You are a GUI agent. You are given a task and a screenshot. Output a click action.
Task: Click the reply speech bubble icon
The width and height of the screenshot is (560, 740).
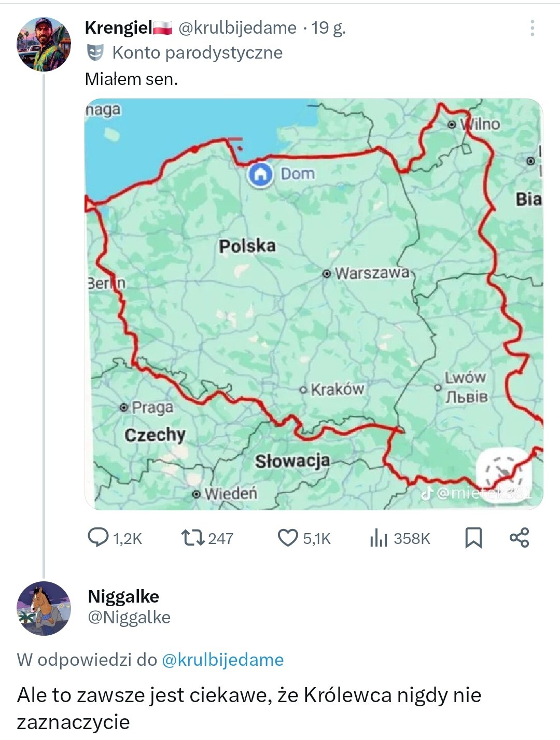(98, 538)
